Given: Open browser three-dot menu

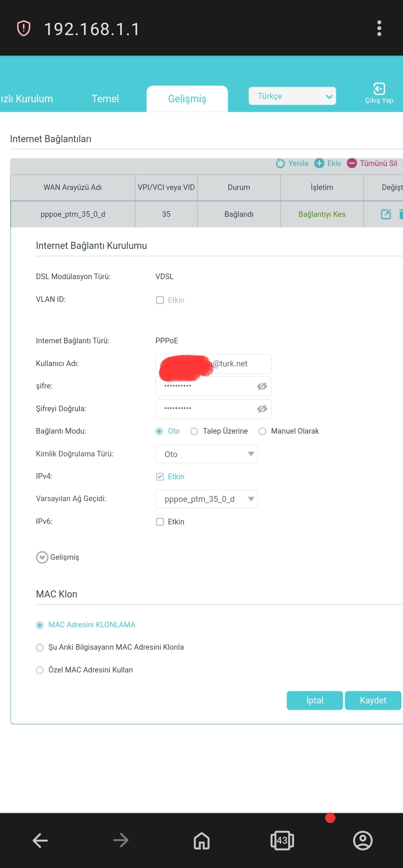Looking at the screenshot, I should coord(379,28).
